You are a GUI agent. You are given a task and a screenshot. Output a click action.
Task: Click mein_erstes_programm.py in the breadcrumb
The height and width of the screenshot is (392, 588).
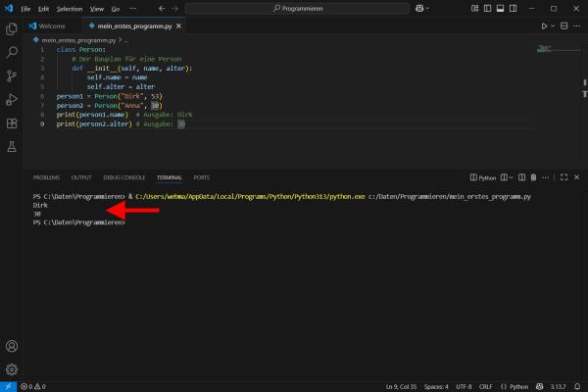pyautogui.click(x=78, y=40)
